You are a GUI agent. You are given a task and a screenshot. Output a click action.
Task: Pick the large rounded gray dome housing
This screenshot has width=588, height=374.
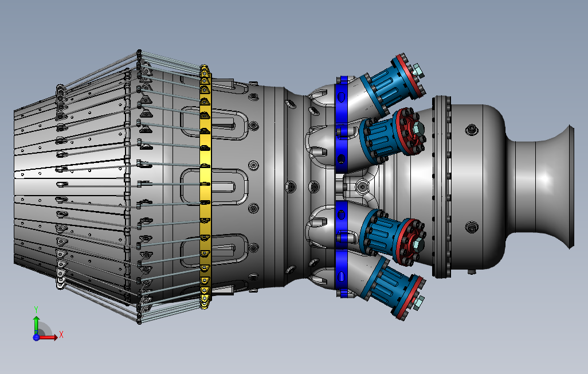pyautogui.click(x=478, y=186)
